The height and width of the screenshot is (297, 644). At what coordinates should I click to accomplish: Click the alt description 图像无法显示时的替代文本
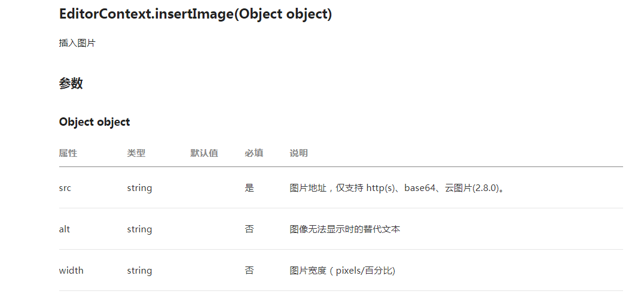[x=344, y=229]
